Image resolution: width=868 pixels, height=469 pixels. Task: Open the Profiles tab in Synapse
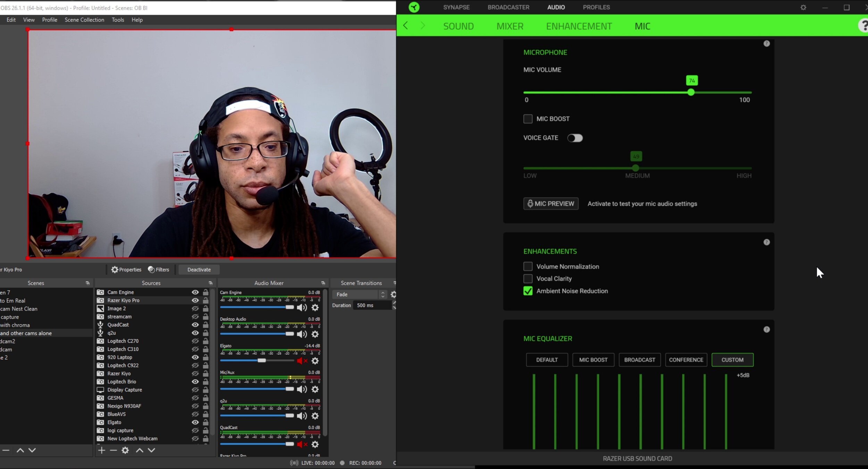[x=596, y=7]
